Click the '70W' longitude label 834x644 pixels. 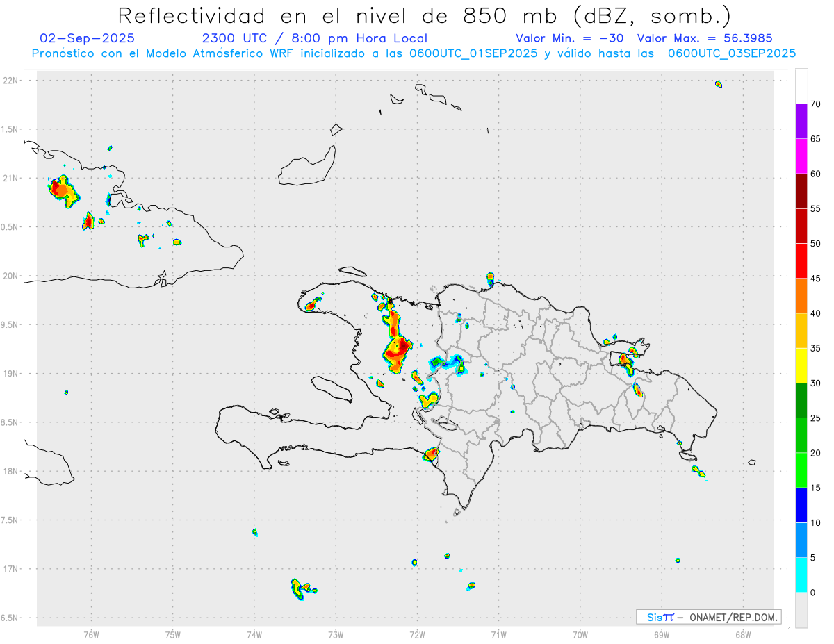click(580, 634)
